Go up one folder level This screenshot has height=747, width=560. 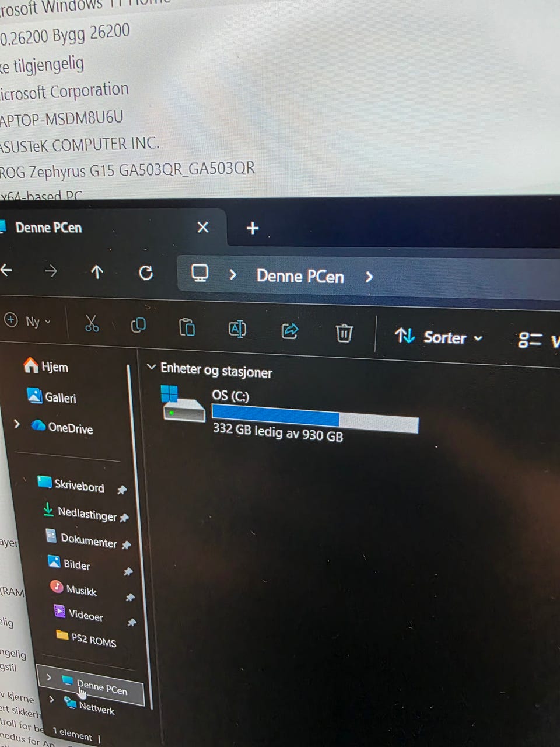click(97, 272)
